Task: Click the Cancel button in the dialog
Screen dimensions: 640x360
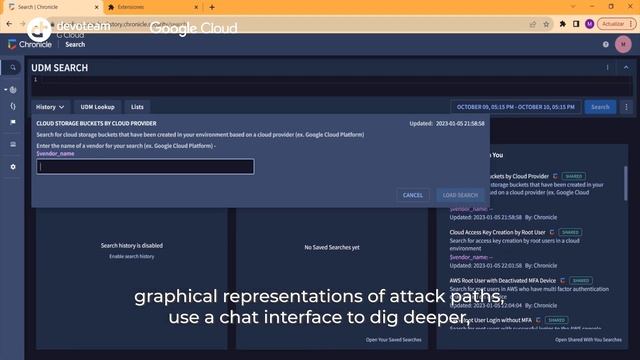Action: (x=413, y=195)
